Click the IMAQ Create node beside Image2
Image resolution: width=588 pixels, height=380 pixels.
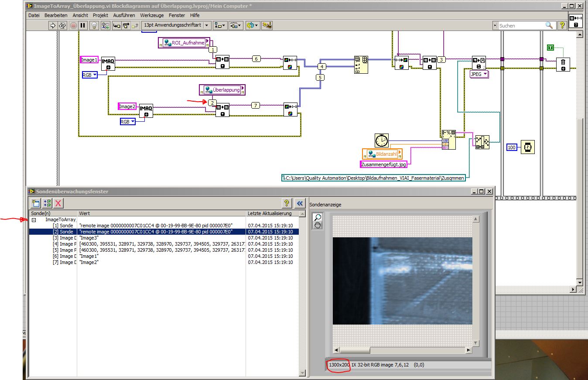click(146, 110)
